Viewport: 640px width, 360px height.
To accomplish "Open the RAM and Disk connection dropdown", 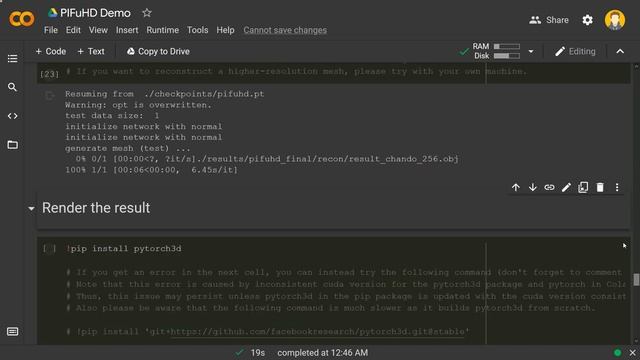I will [x=531, y=51].
